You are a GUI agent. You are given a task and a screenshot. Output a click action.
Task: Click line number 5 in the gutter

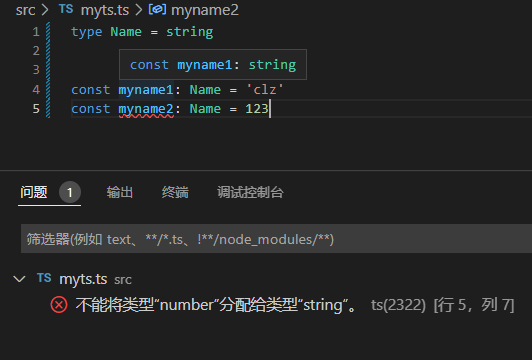point(36,109)
